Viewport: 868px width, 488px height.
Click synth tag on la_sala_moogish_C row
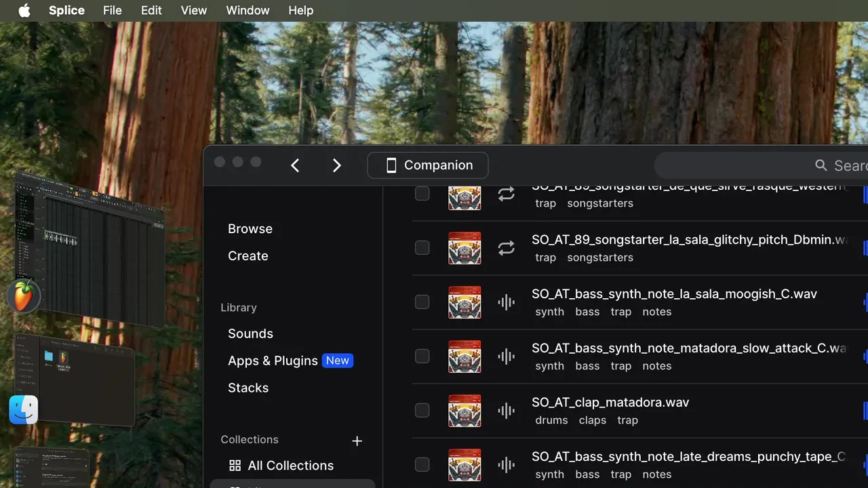click(550, 312)
